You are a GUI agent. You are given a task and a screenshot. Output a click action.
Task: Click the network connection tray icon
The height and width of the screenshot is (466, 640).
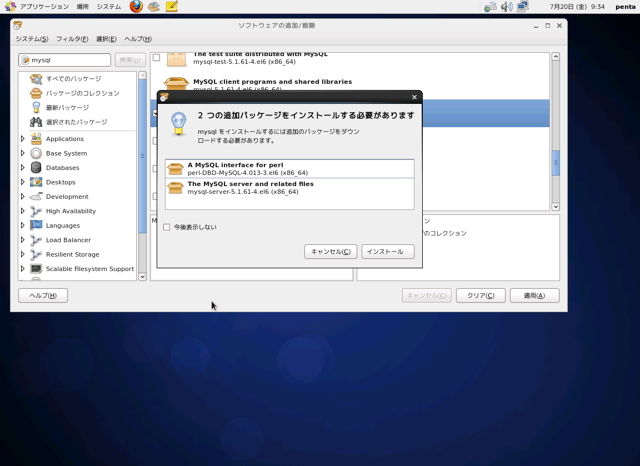[x=523, y=7]
